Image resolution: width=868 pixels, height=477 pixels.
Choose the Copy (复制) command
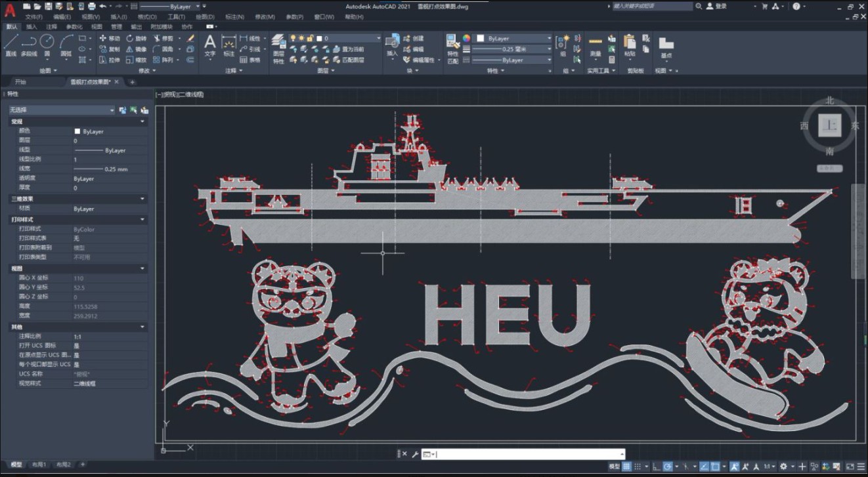[110, 49]
